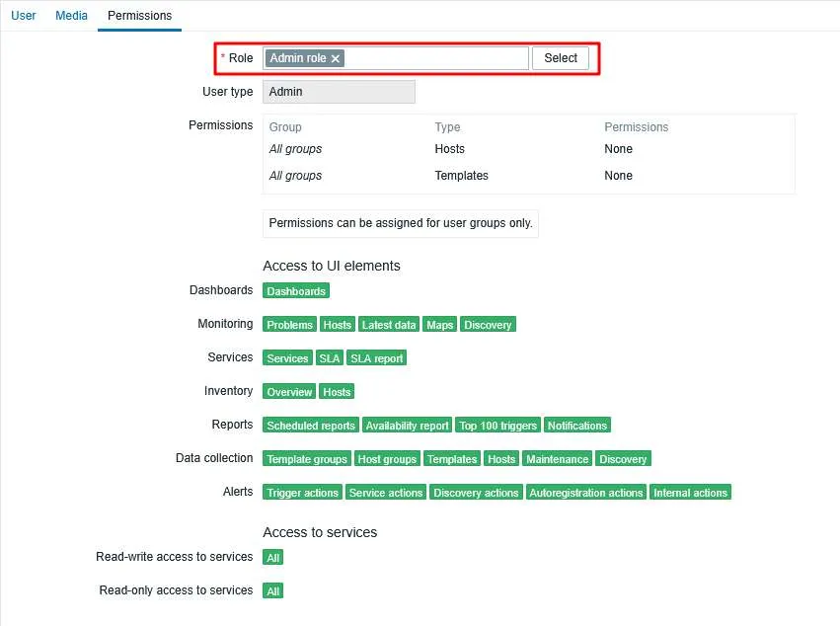Open the Permissions tab
Viewport: 840px width, 626px height.
coord(140,16)
